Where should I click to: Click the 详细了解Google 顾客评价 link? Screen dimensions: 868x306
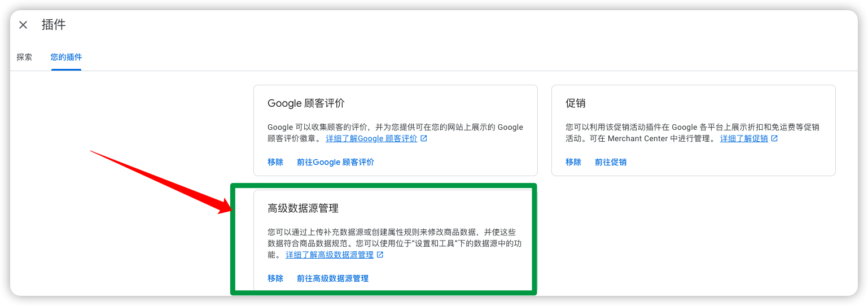(371, 138)
